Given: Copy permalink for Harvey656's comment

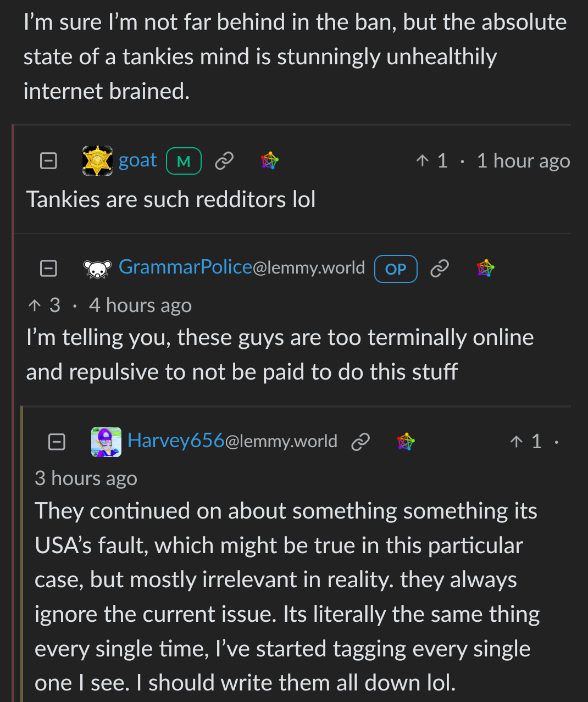Looking at the screenshot, I should pos(360,441).
